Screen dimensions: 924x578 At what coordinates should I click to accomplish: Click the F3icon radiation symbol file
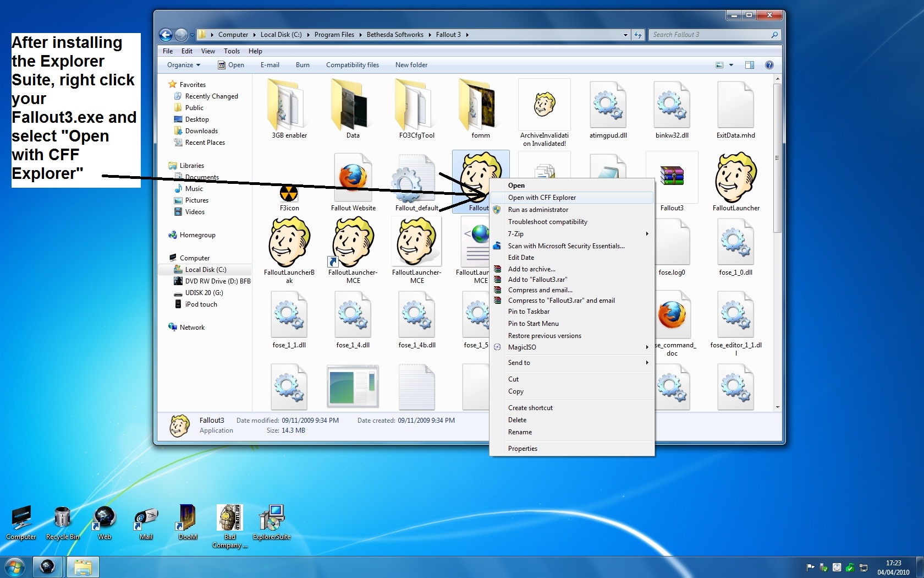tap(289, 194)
